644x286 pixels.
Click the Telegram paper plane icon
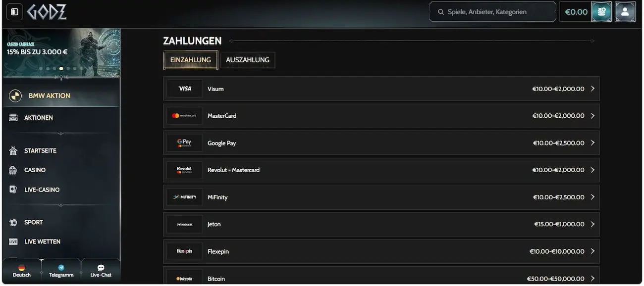coord(61,268)
